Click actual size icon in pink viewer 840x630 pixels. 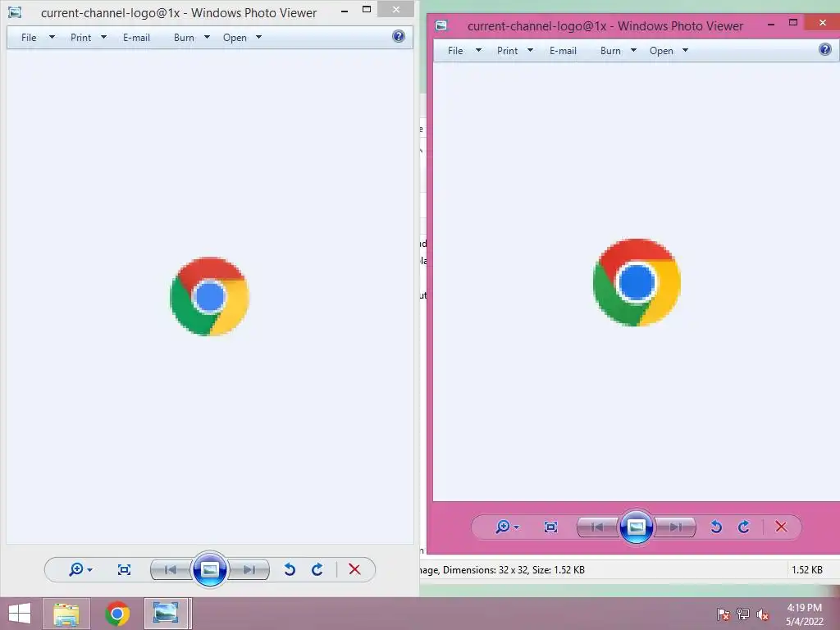(x=550, y=527)
